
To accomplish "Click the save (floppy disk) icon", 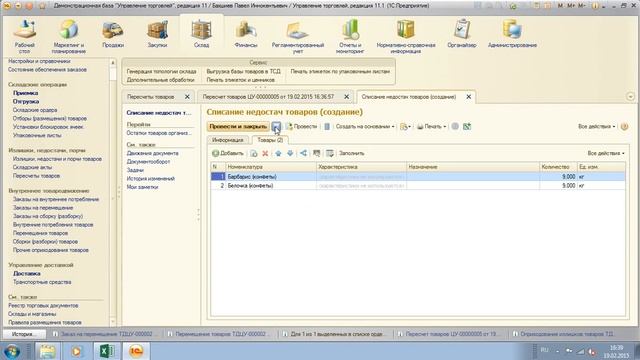I will (276, 127).
